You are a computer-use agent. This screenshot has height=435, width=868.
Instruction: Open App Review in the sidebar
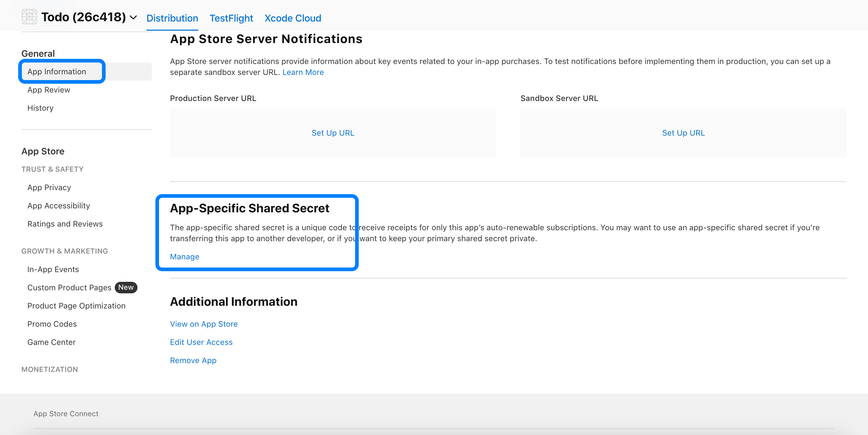[49, 90]
